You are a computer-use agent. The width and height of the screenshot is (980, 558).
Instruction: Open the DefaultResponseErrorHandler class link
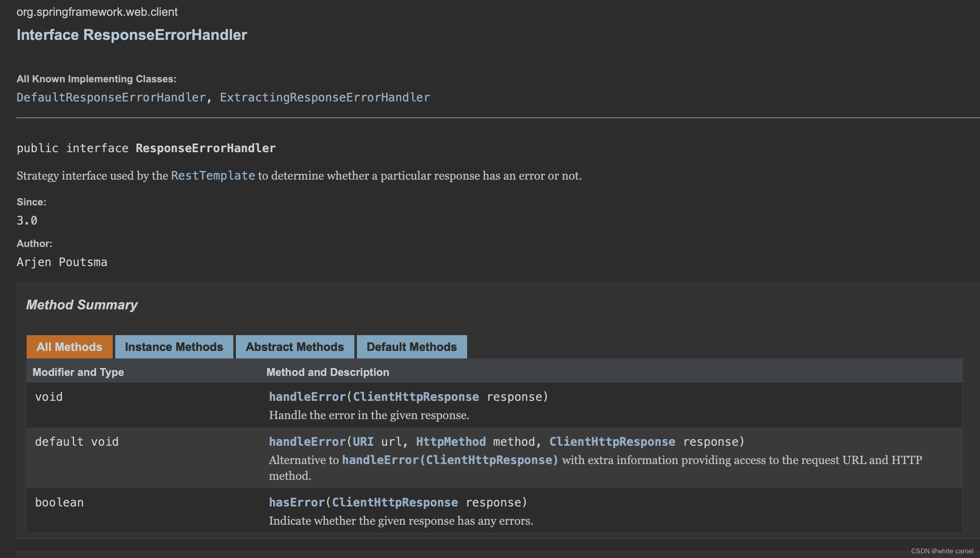click(111, 97)
